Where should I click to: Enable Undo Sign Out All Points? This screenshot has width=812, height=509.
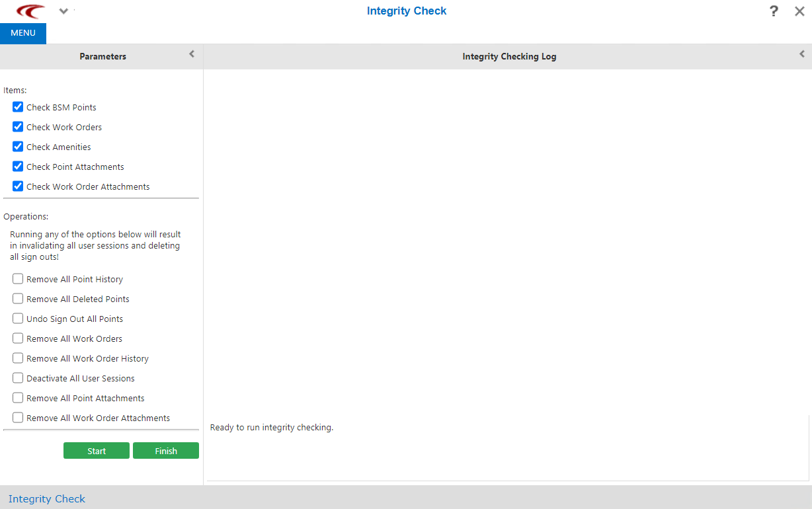[x=18, y=318]
